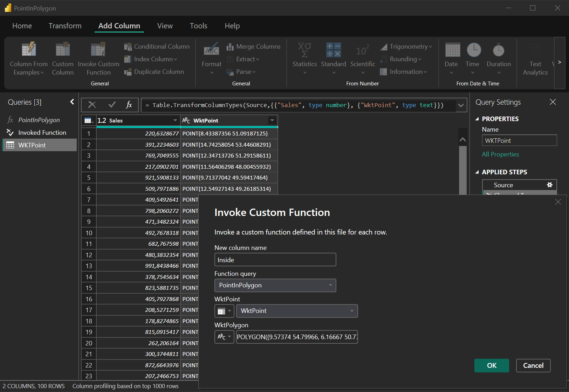Image resolution: width=569 pixels, height=392 pixels.
Task: Click the Custom Column icon
Action: 63,50
